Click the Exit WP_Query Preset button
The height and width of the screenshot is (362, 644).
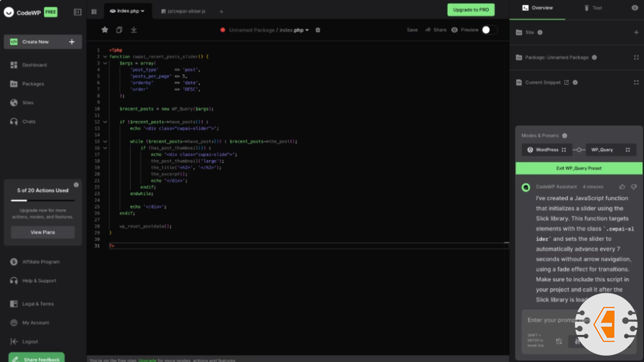[x=579, y=168]
